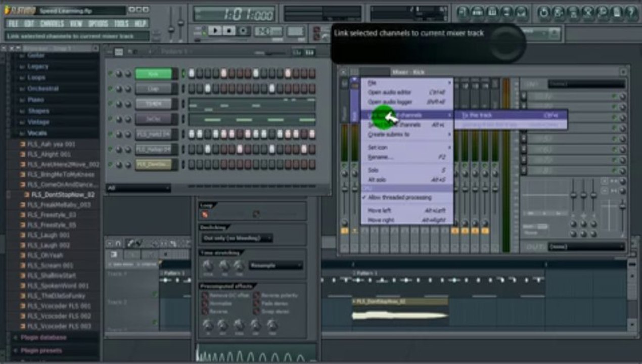
Task: Open the Mixer OUT output dropdown
Action: 586,247
